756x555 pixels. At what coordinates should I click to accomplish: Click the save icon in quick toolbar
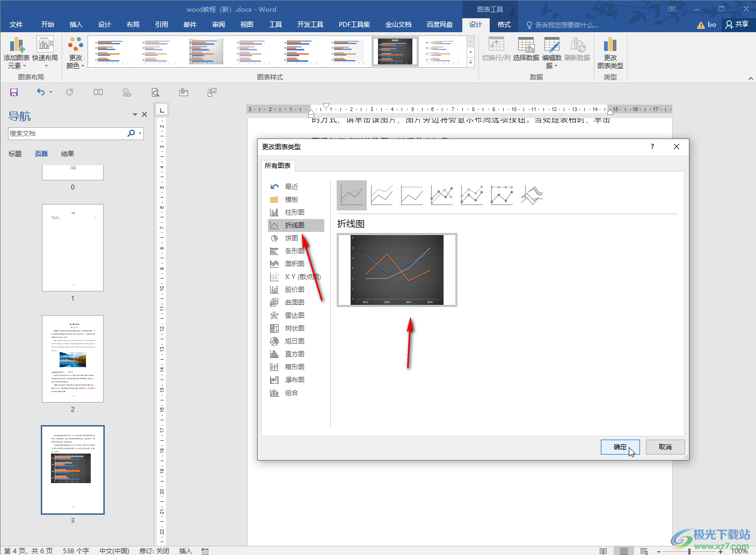[14, 92]
